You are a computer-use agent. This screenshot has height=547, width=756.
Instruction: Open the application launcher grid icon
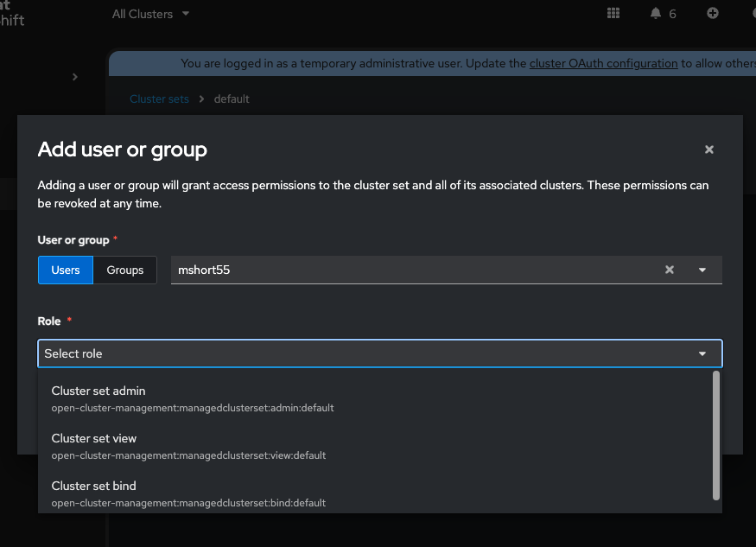(x=613, y=13)
